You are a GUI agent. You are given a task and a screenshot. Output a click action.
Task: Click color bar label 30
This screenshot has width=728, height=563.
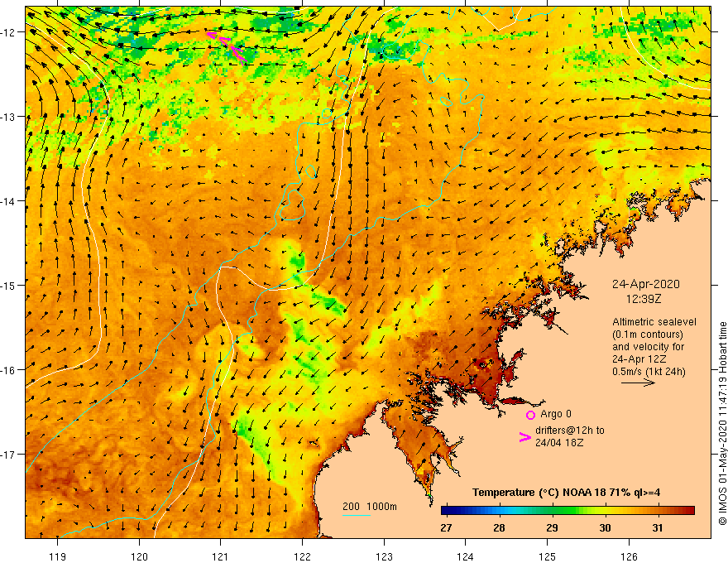click(605, 527)
